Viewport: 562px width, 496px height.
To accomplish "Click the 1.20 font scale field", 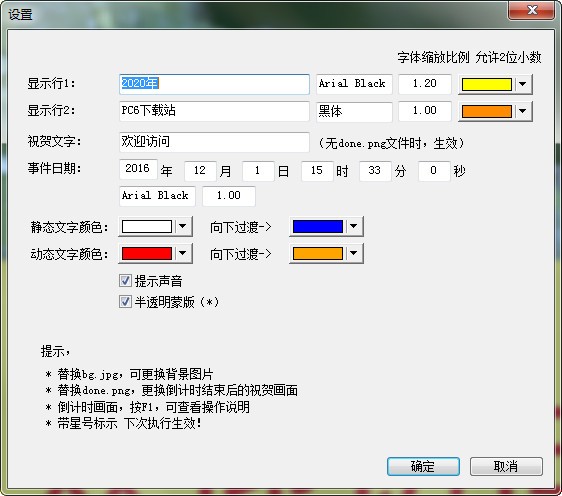I will pos(425,84).
